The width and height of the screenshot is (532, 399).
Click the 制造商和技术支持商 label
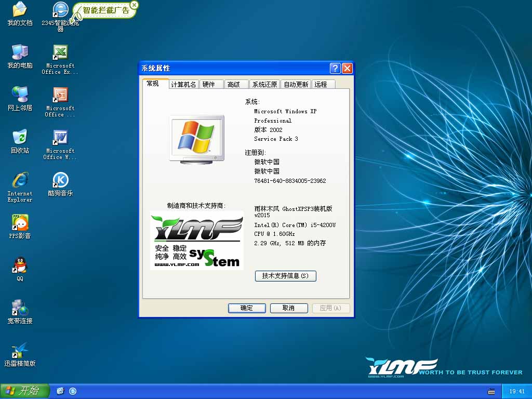pos(196,206)
